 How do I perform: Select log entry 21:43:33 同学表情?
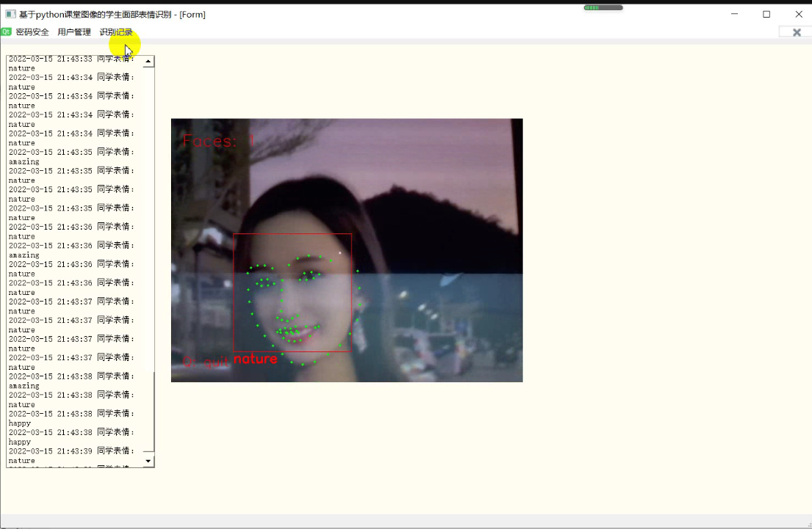pos(71,59)
